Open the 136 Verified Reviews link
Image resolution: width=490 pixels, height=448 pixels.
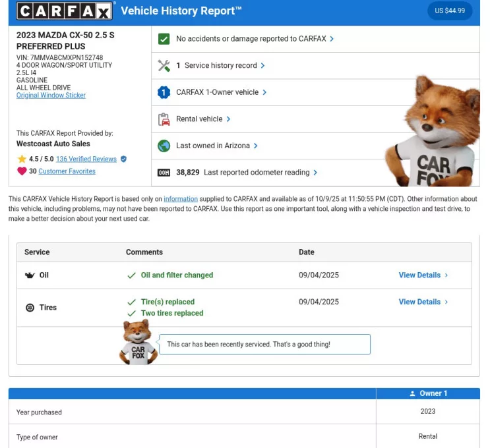pyautogui.click(x=86, y=159)
